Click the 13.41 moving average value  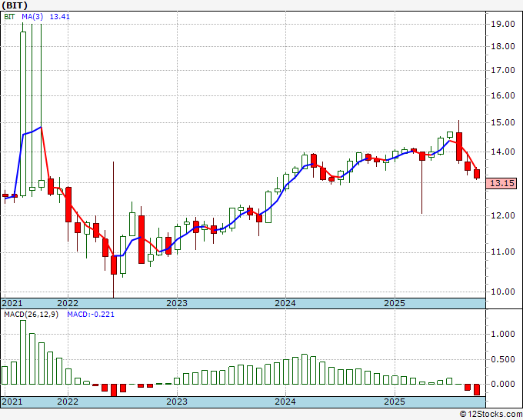tap(60, 16)
